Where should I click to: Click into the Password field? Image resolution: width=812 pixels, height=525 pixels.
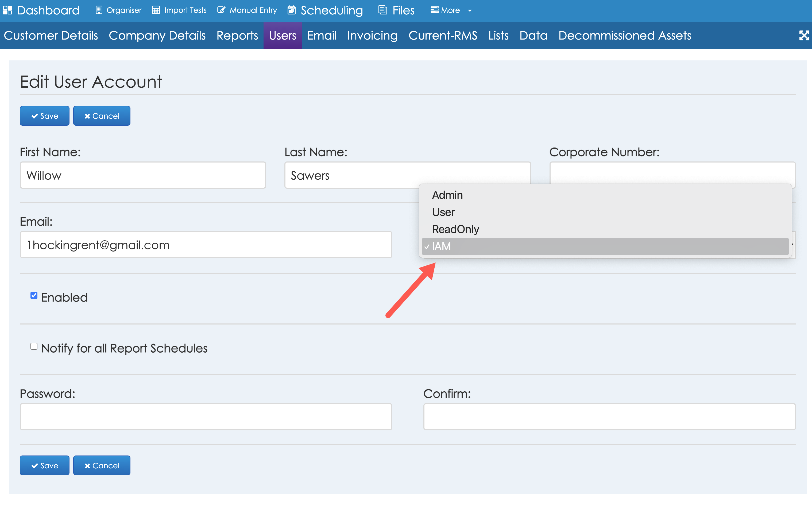206,416
